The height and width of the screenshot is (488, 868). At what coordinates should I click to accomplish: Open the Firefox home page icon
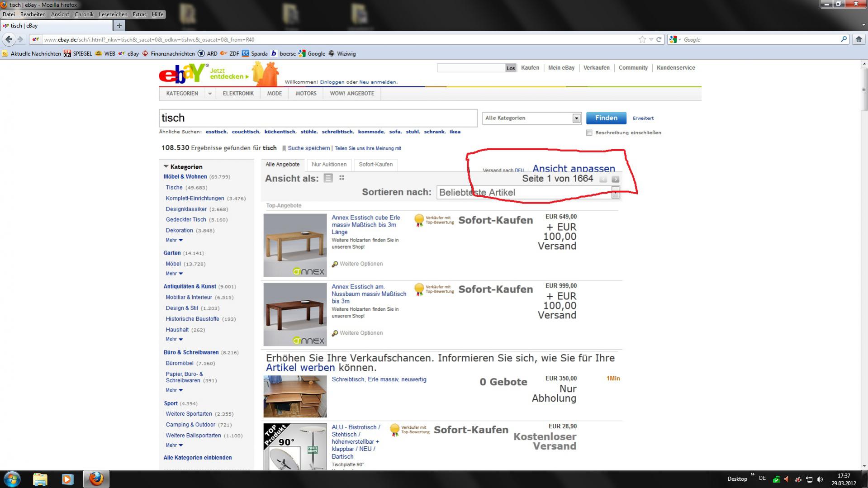pos(859,39)
